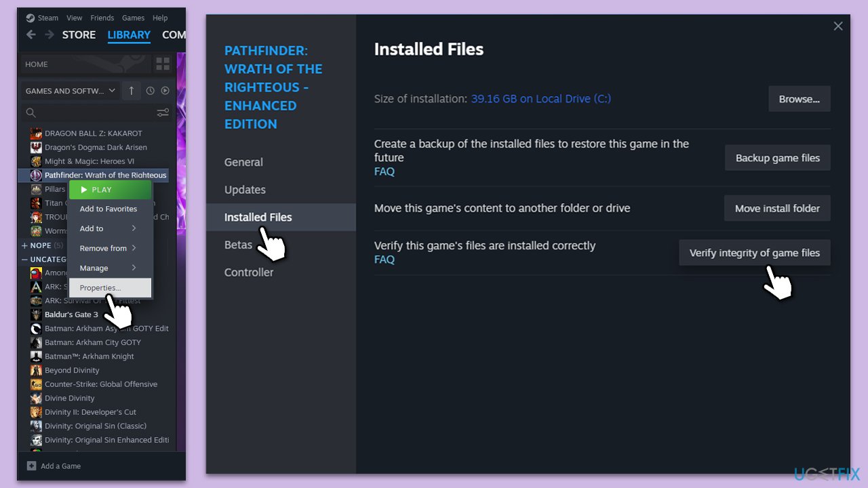This screenshot has width=868, height=488.
Task: Expand the Manage submenu
Action: point(110,268)
